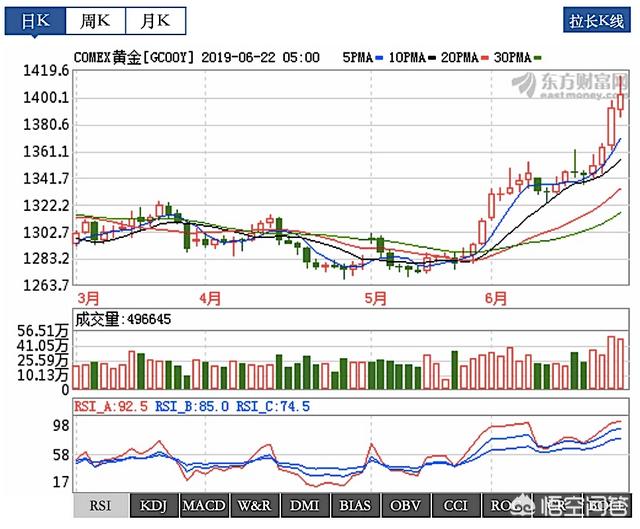Image resolution: width=640 pixels, height=529 pixels.
Task: Click the blue 5PMA legend marker
Action: [380, 58]
